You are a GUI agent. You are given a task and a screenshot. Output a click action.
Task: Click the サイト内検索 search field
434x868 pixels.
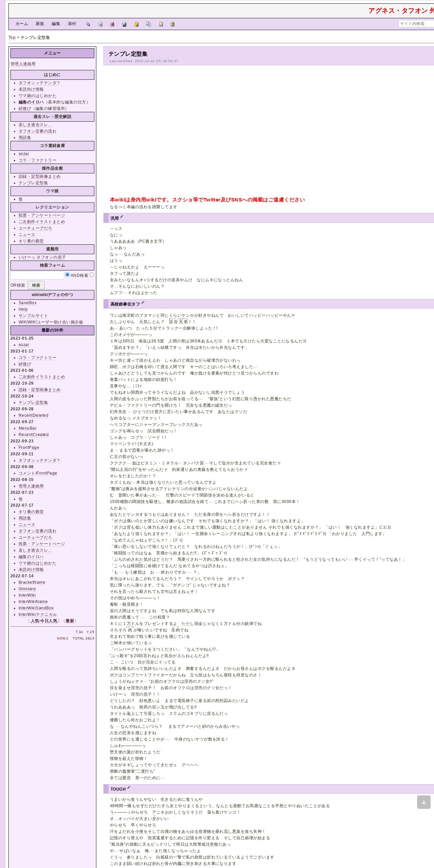(x=416, y=24)
